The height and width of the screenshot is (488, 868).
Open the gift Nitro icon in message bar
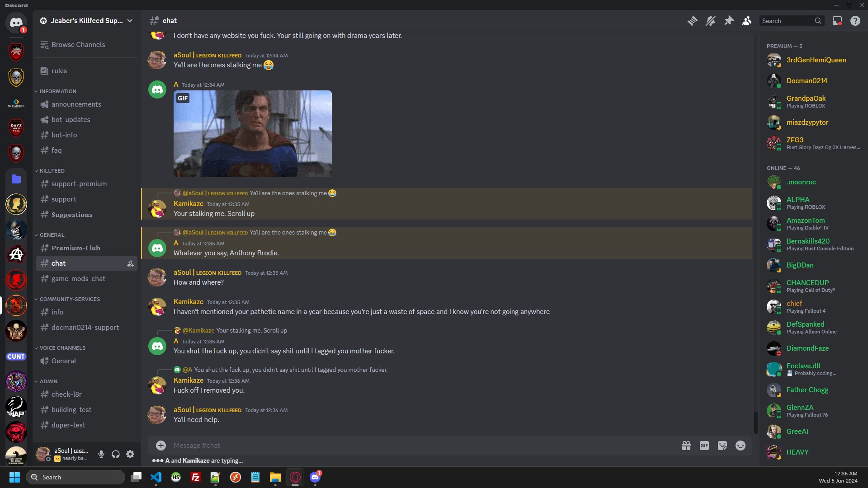(686, 446)
